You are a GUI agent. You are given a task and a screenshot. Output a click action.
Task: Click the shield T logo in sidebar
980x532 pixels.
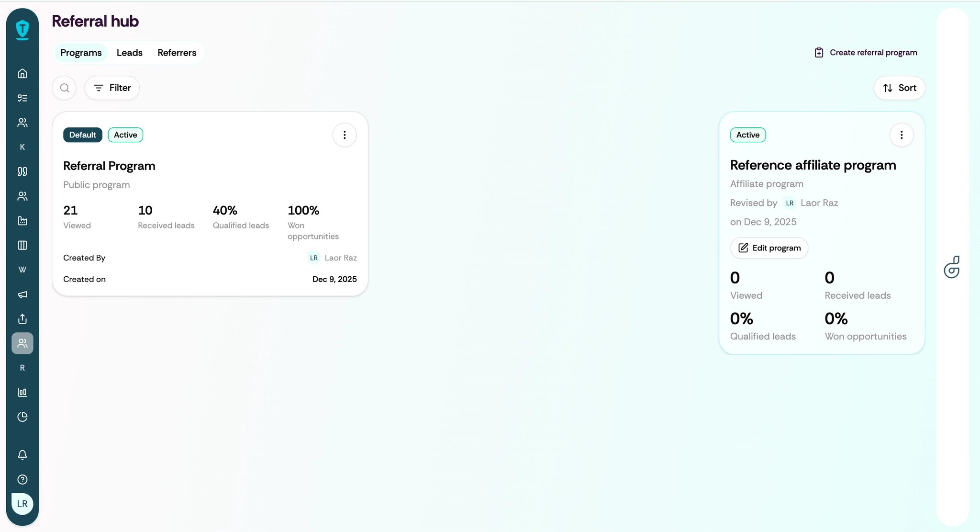22,30
